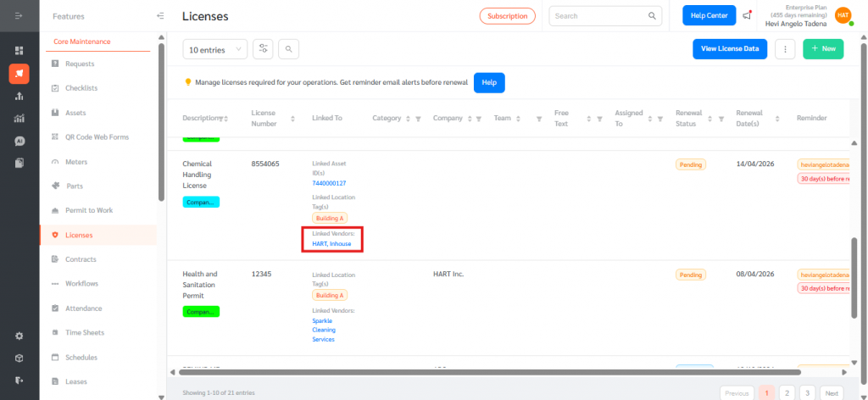Open the HAT user avatar menu
This screenshot has width=868, height=400.
pos(843,15)
